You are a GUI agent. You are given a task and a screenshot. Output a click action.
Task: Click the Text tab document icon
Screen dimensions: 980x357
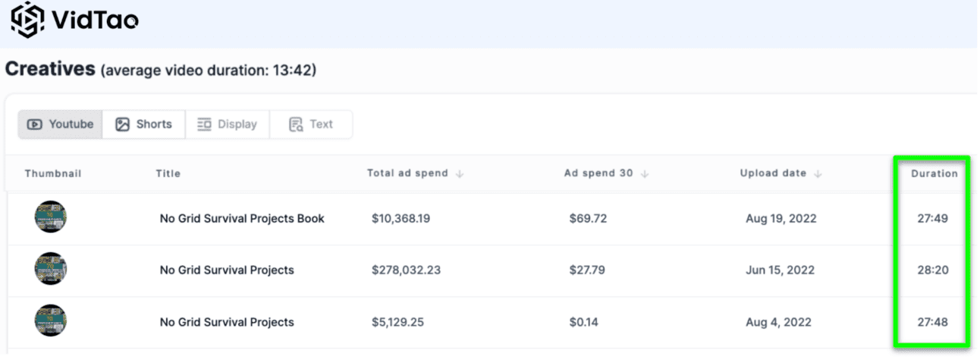(297, 125)
